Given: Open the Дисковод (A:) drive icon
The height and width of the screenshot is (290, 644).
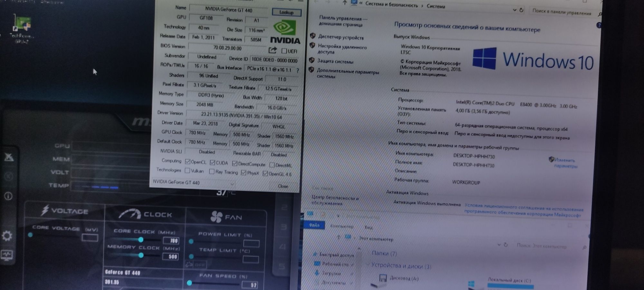Looking at the screenshot, I should coord(383,278).
